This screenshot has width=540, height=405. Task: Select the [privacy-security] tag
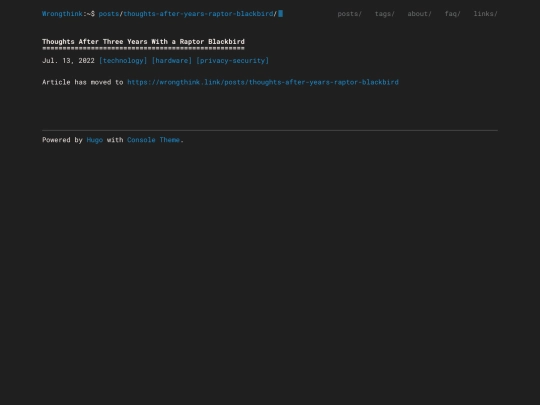(232, 61)
